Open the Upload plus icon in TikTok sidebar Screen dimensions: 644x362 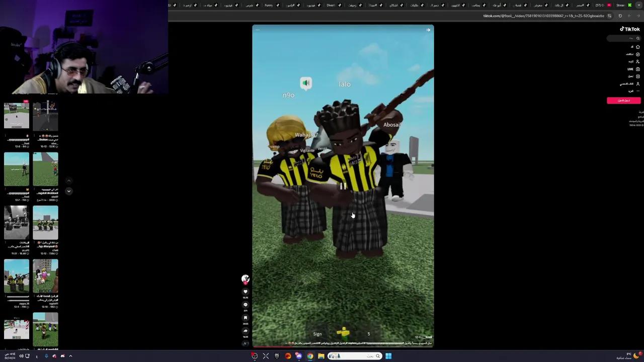pyautogui.click(x=637, y=76)
